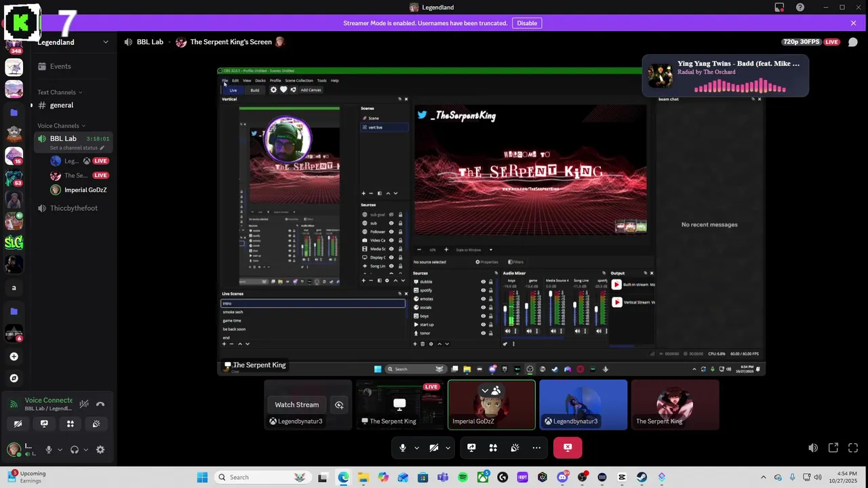Open activities from sidebar voice panel
This screenshot has width=868, height=488.
point(70,424)
